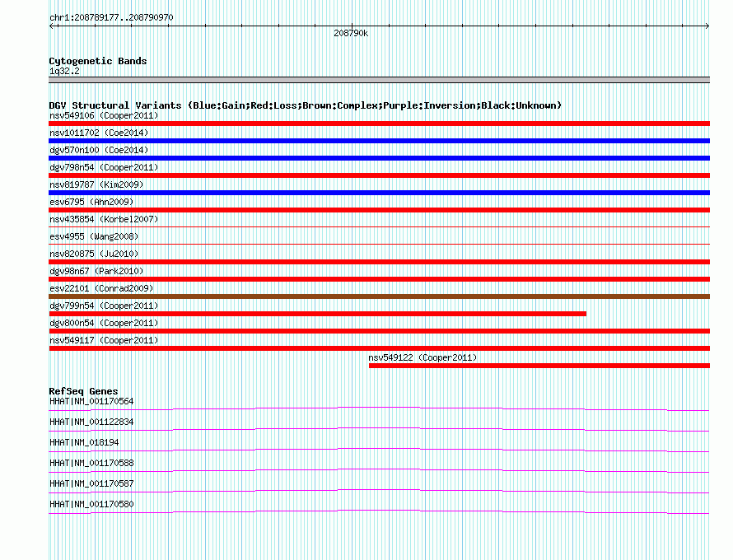This screenshot has height=560, width=733.
Task: Click the right arrow of the ruler
Action: (707, 26)
